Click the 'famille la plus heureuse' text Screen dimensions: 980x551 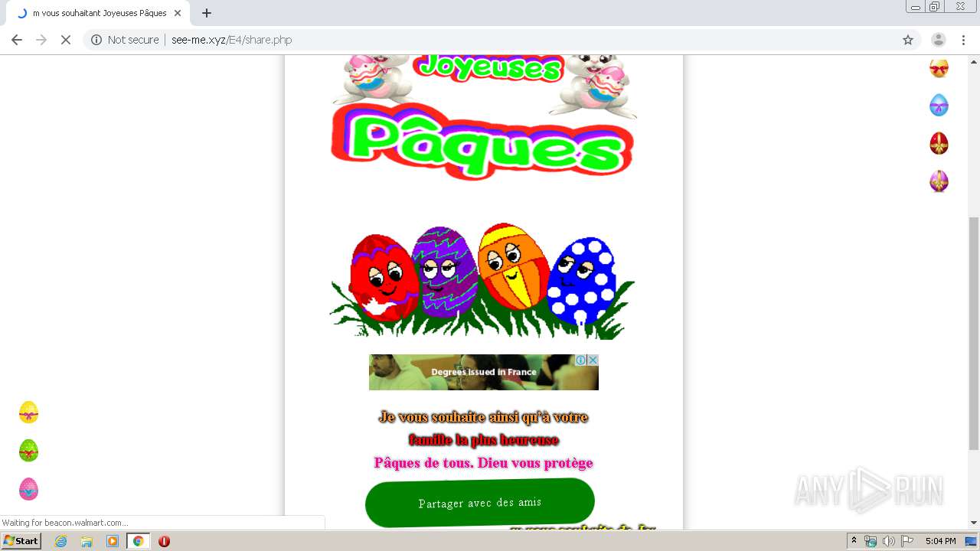483,440
